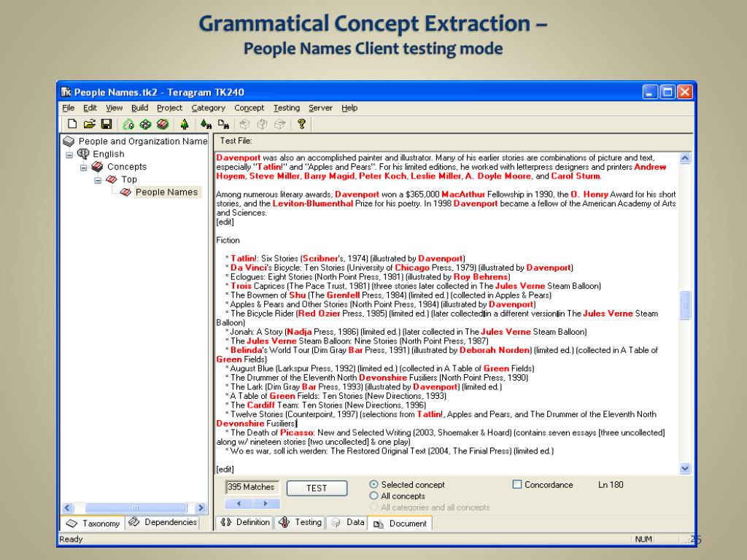The height and width of the screenshot is (560, 747).
Task: Open the Edit menu
Action: pos(90,108)
